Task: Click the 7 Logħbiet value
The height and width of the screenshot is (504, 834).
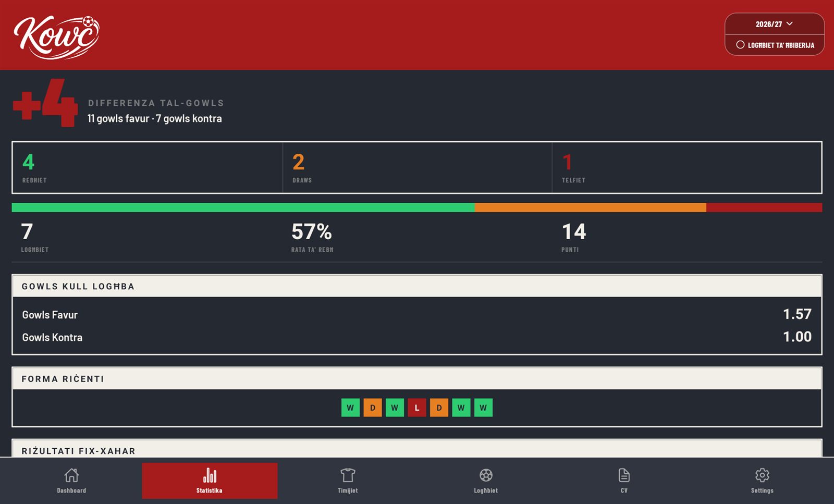Action: pos(27,231)
